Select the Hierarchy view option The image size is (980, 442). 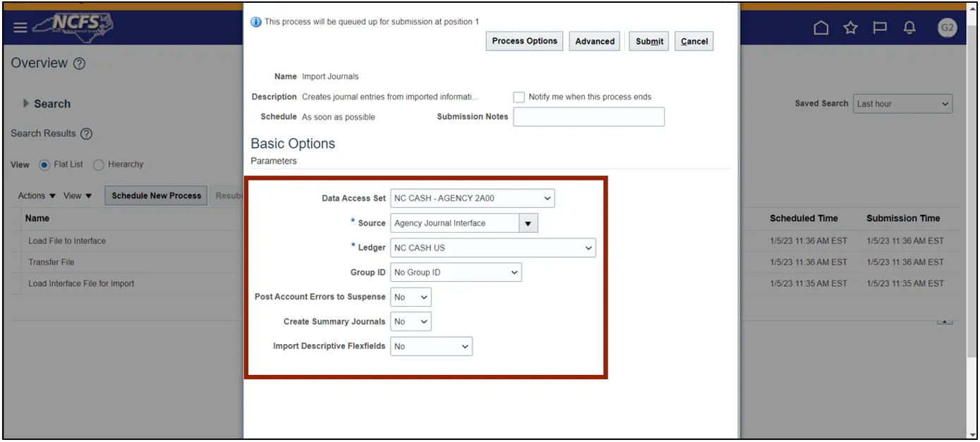tap(99, 165)
